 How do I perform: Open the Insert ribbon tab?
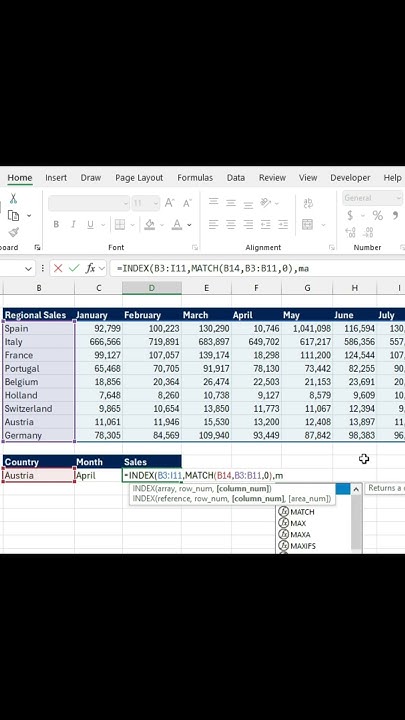[56, 178]
